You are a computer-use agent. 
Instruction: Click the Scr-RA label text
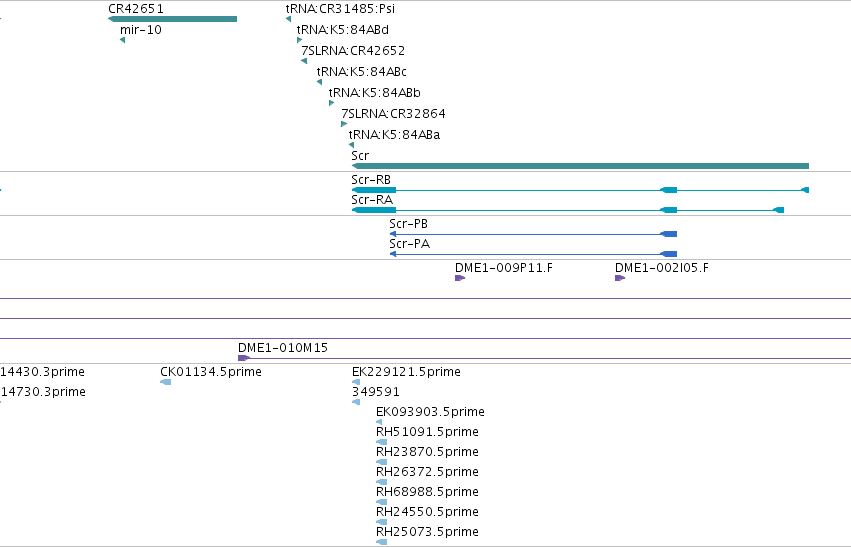[372, 200]
